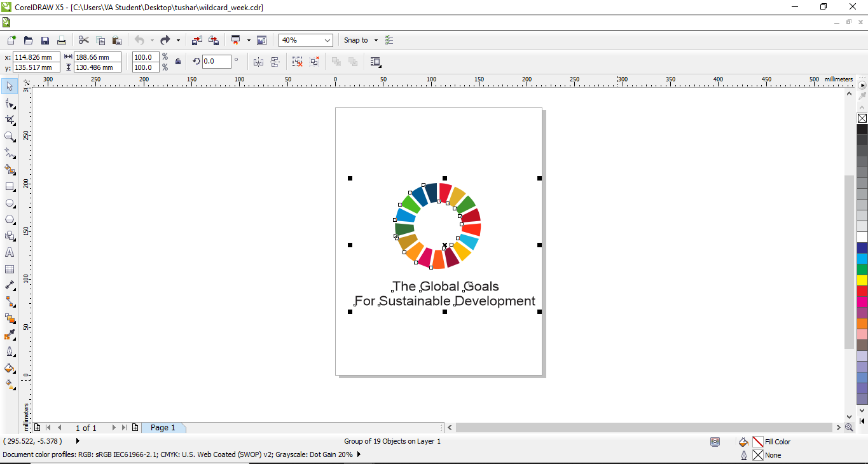Select the Freehand tool
This screenshot has width=868, height=464.
click(10, 153)
